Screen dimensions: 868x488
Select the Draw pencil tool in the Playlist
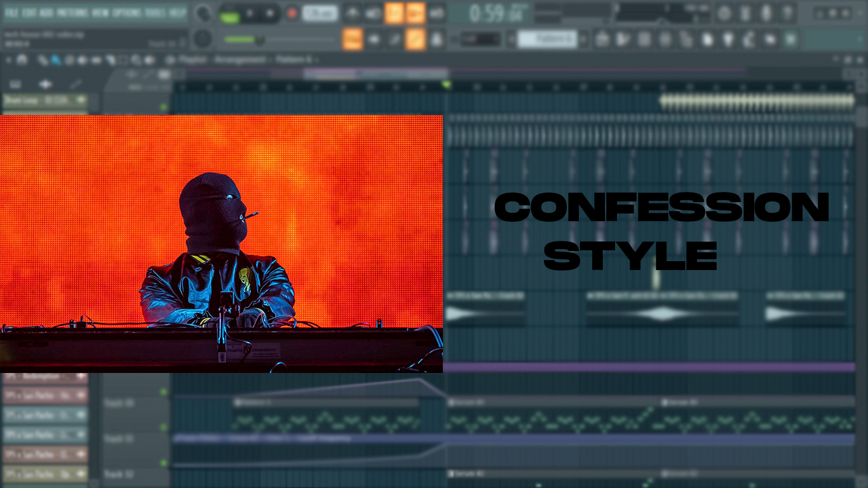[43, 60]
